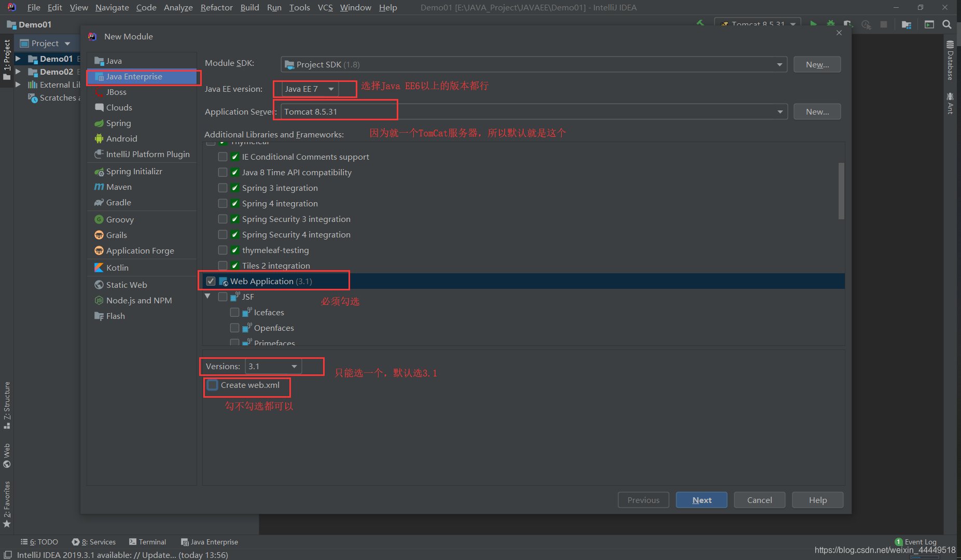Check the JSF framework checkbox

pos(222,297)
